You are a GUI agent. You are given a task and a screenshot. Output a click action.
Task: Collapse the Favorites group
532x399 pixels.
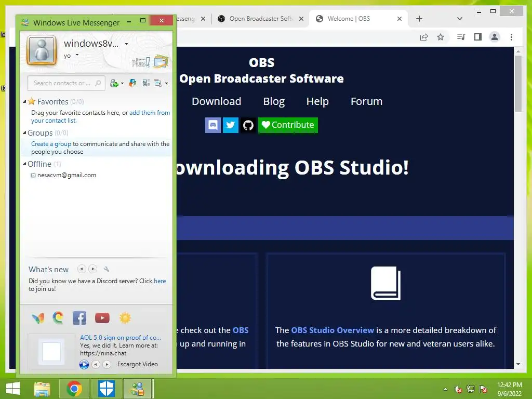coord(24,101)
